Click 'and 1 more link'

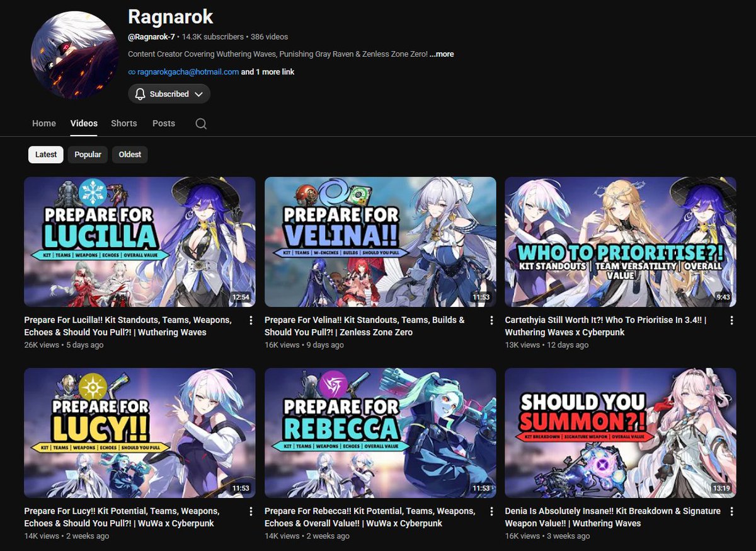tap(268, 72)
